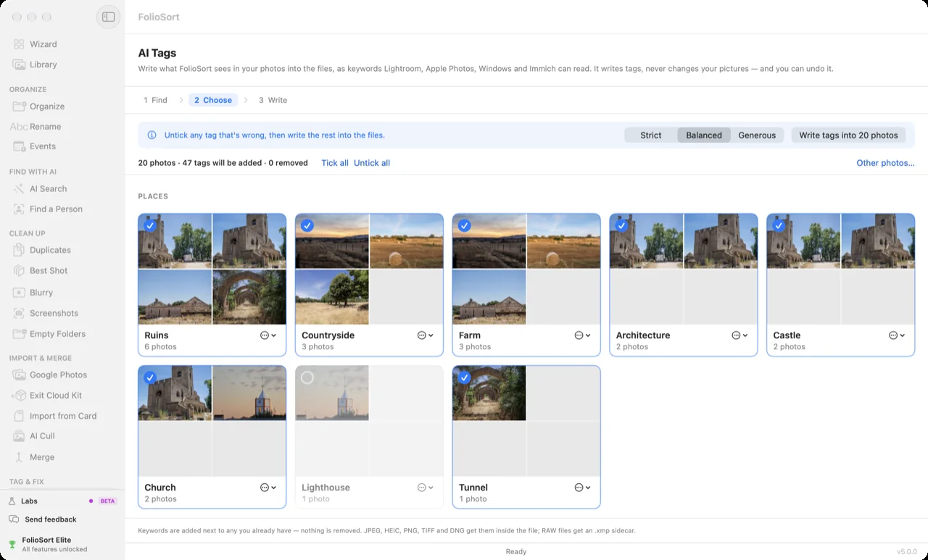Open the Farm card options menu
This screenshot has width=928, height=560.
tap(583, 335)
